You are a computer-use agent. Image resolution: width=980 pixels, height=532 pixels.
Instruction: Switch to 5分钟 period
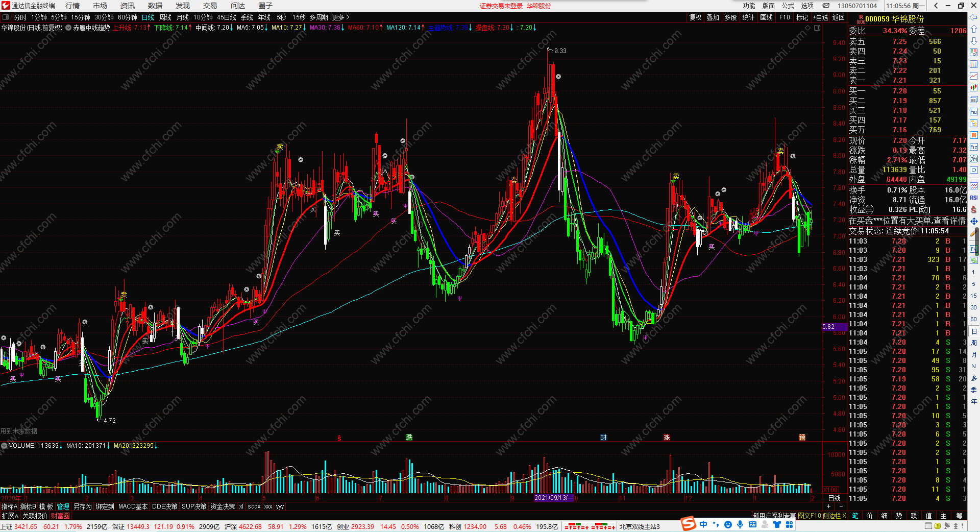coord(59,17)
